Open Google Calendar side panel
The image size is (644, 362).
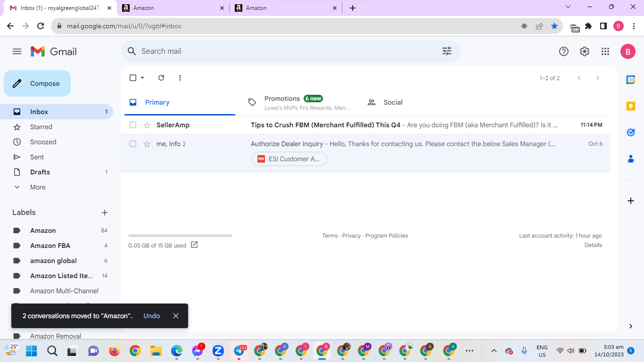[631, 80]
